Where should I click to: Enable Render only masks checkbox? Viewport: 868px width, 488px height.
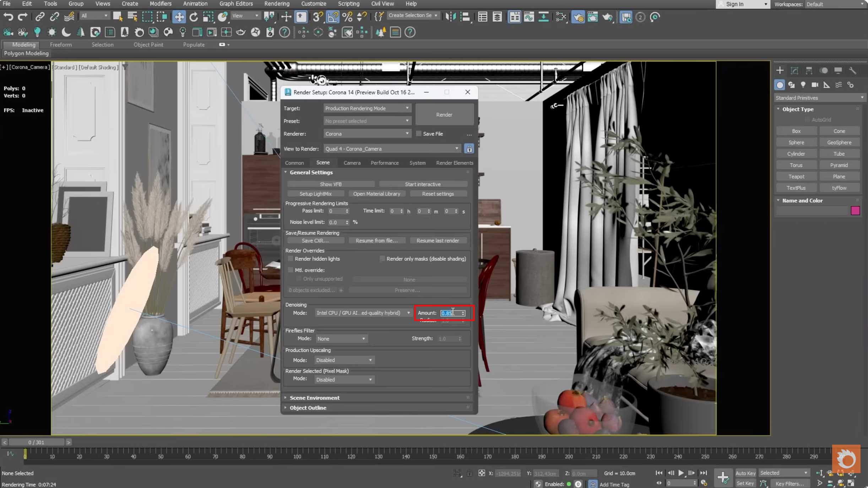pos(382,259)
